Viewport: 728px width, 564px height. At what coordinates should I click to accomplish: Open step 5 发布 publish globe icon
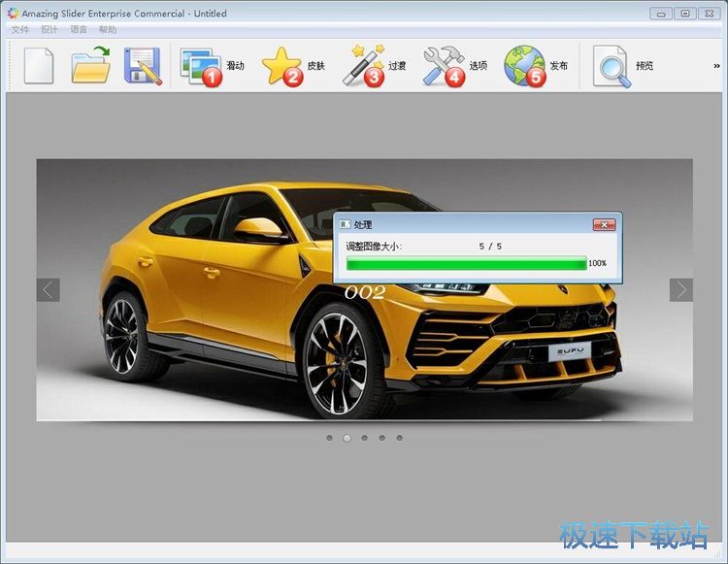[525, 66]
